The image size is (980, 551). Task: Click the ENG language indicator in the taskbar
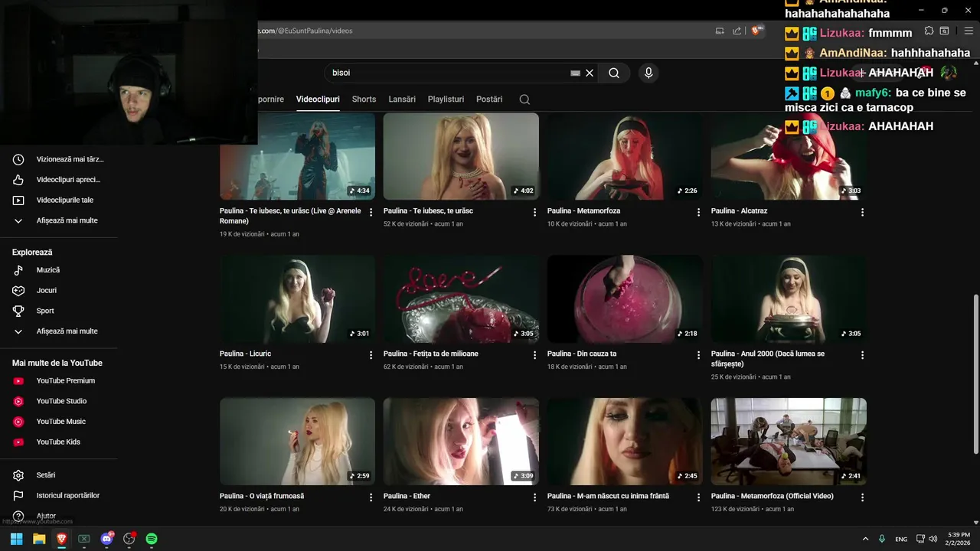point(902,539)
